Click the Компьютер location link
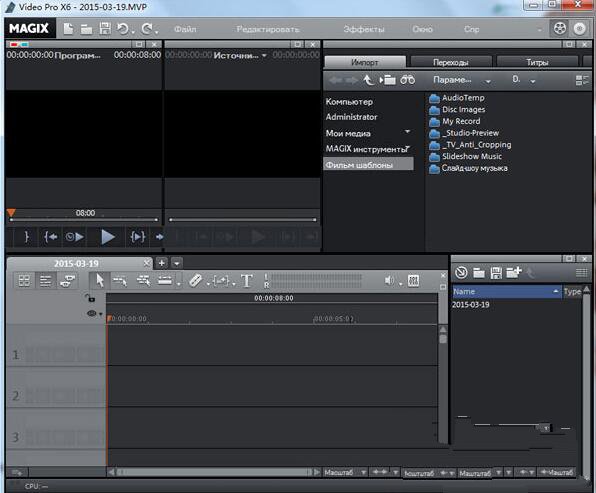 [349, 101]
